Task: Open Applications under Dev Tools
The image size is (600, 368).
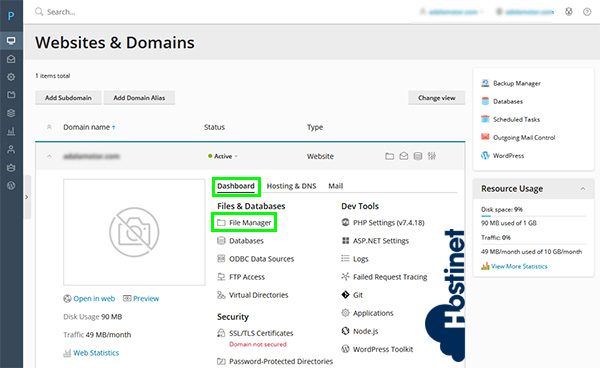Action: point(367,313)
